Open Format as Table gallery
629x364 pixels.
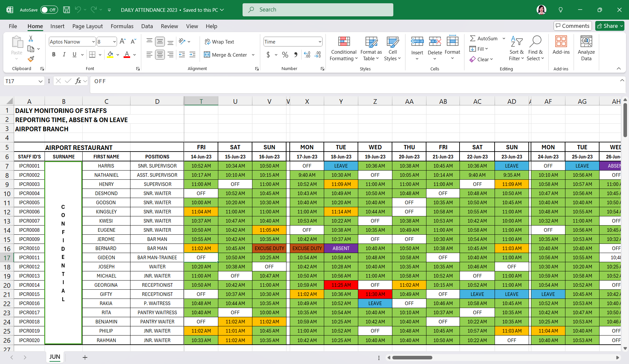coord(371,48)
